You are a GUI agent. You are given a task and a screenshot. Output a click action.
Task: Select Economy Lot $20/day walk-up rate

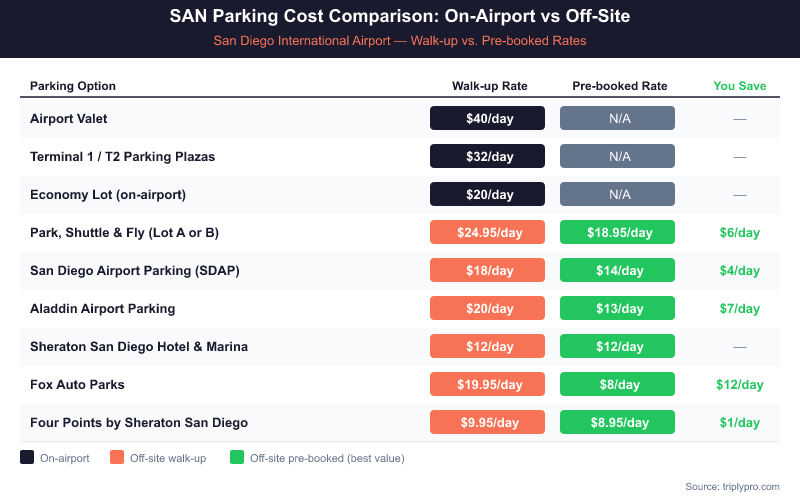point(487,194)
